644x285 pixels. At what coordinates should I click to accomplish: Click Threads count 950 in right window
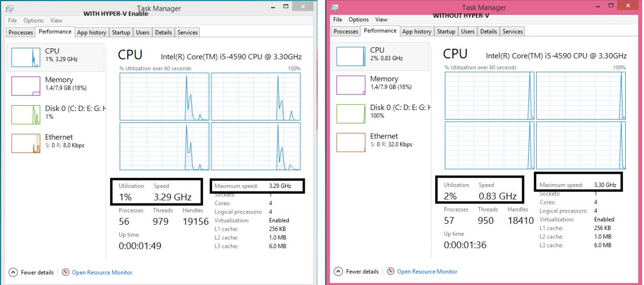(x=486, y=221)
